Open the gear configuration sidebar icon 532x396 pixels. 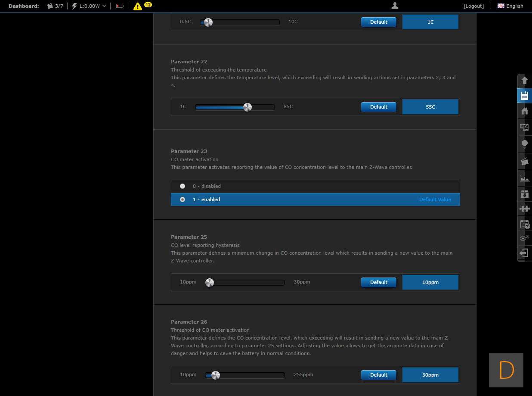tap(524, 238)
